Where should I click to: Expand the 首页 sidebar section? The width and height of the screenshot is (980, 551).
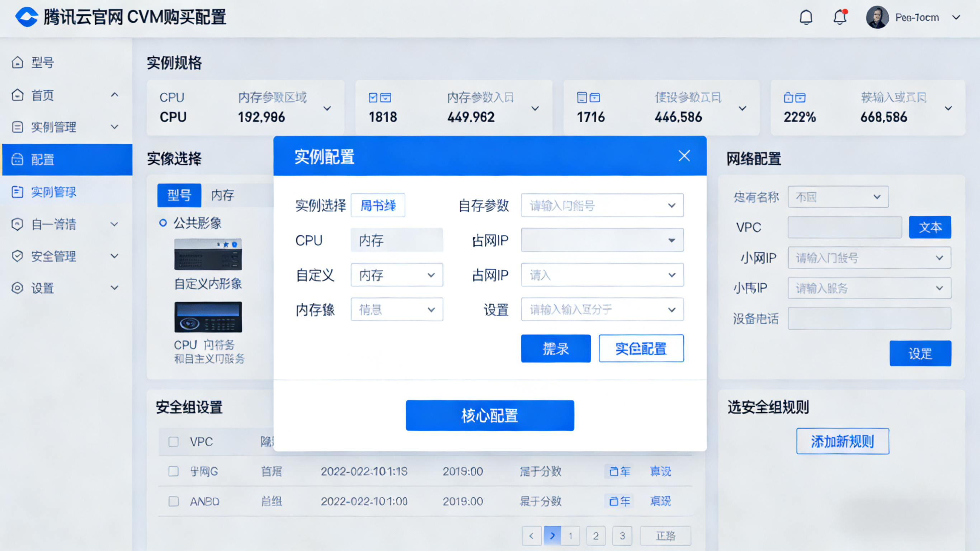(115, 95)
